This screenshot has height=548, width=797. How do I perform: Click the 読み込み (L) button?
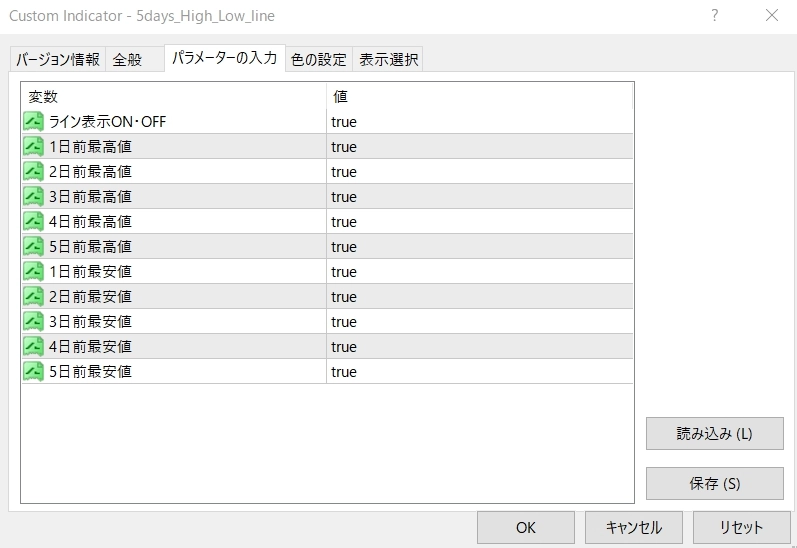(714, 434)
